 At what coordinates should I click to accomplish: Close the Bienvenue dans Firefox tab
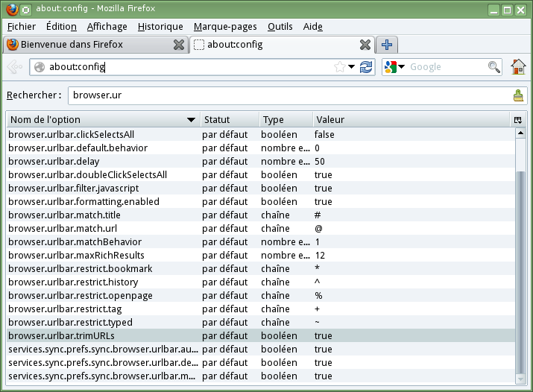[x=179, y=45]
